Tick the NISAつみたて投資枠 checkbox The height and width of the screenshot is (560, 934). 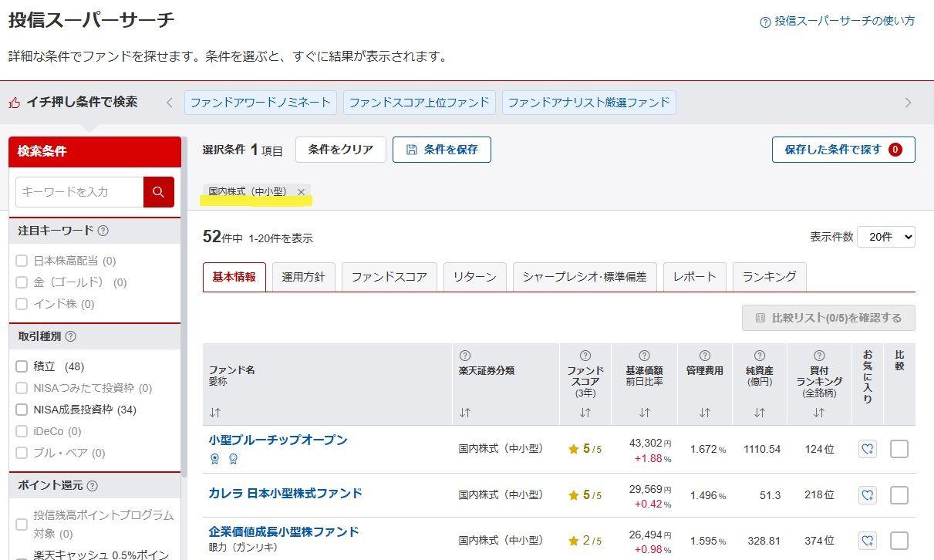click(x=22, y=388)
